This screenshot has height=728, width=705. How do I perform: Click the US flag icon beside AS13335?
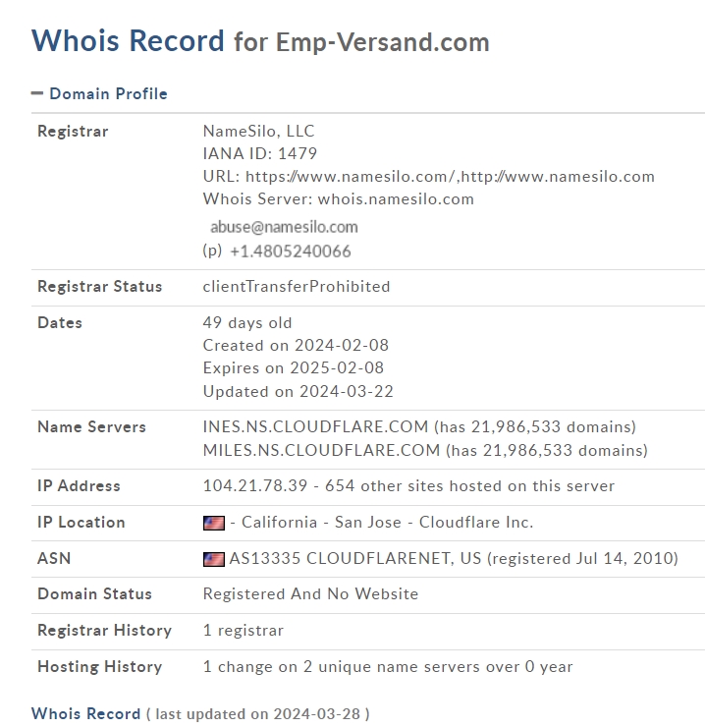pyautogui.click(x=214, y=559)
